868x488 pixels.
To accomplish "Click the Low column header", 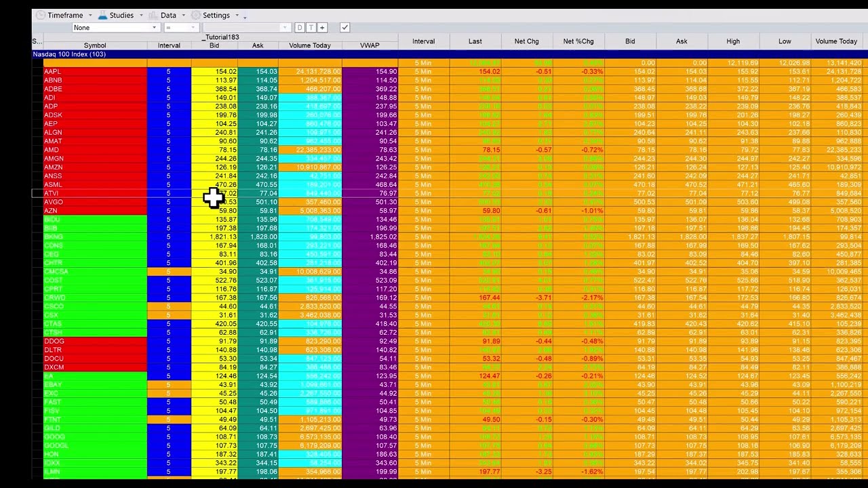I will pyautogui.click(x=785, y=41).
